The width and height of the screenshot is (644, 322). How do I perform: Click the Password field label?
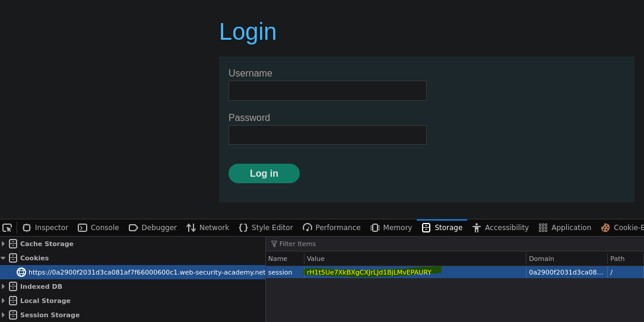(249, 118)
